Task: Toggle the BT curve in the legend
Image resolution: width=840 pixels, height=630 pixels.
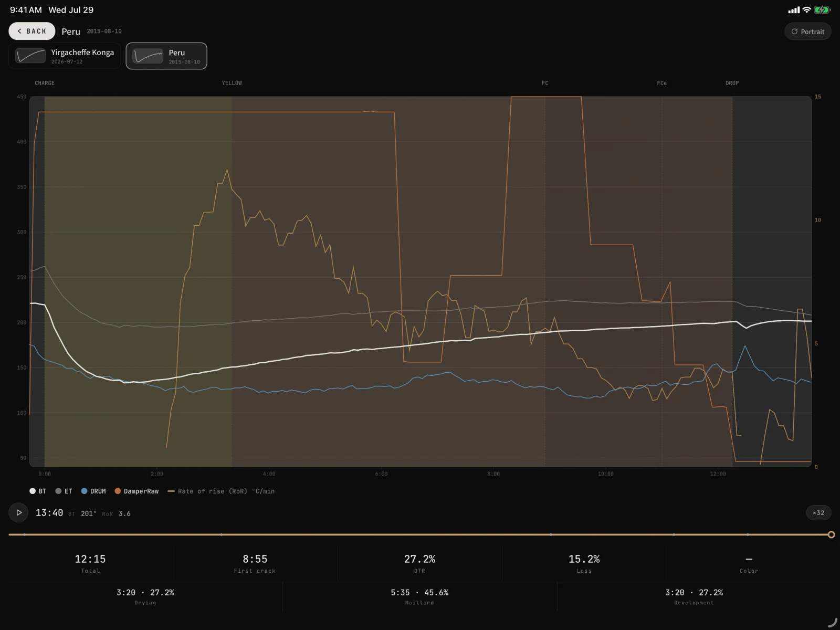Action: click(x=38, y=491)
